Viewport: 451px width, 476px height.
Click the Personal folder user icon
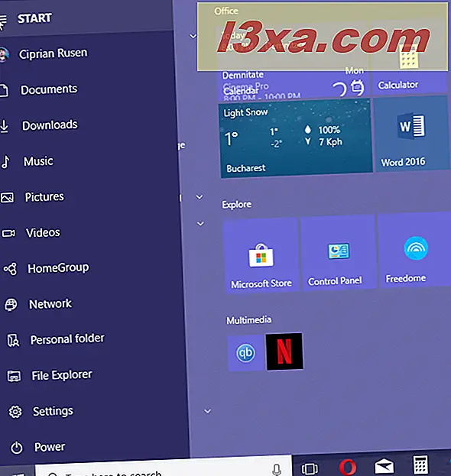point(13,341)
